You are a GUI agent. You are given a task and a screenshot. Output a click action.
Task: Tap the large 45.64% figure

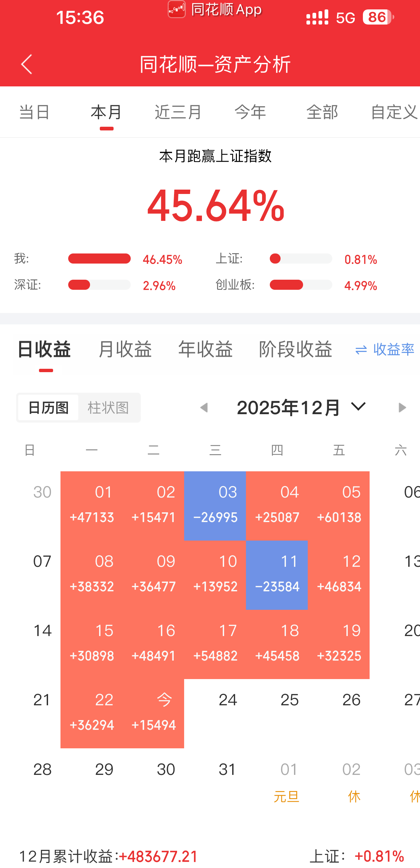tap(216, 205)
